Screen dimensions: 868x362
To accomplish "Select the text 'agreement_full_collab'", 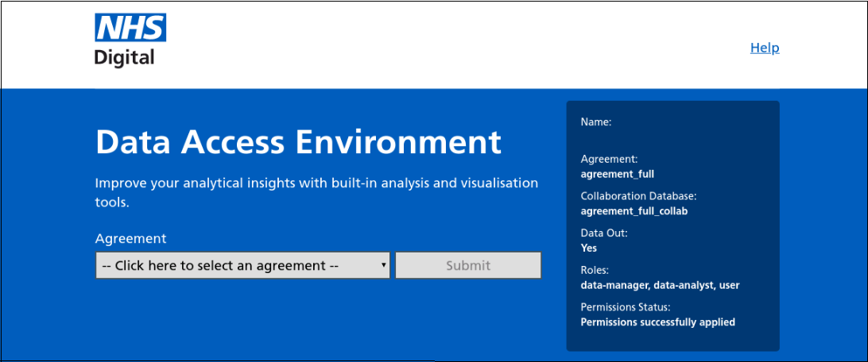I will pyautogui.click(x=634, y=211).
